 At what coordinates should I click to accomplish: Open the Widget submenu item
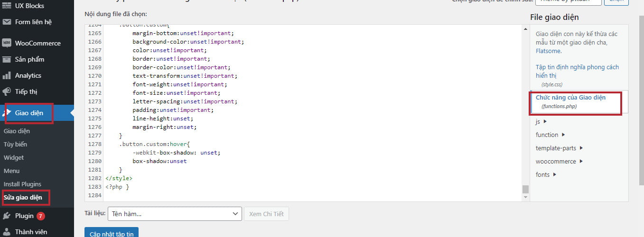pyautogui.click(x=14, y=157)
